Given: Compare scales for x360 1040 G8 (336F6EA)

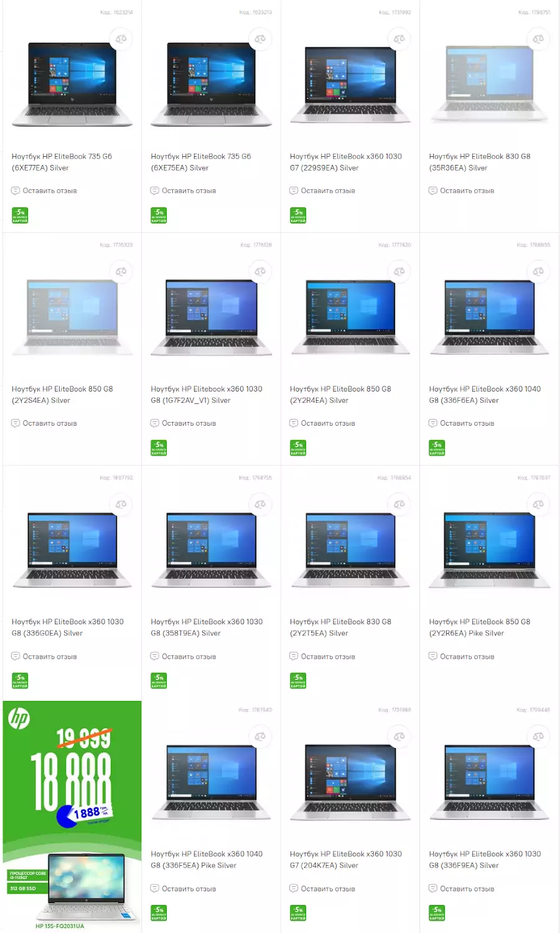Looking at the screenshot, I should [538, 272].
